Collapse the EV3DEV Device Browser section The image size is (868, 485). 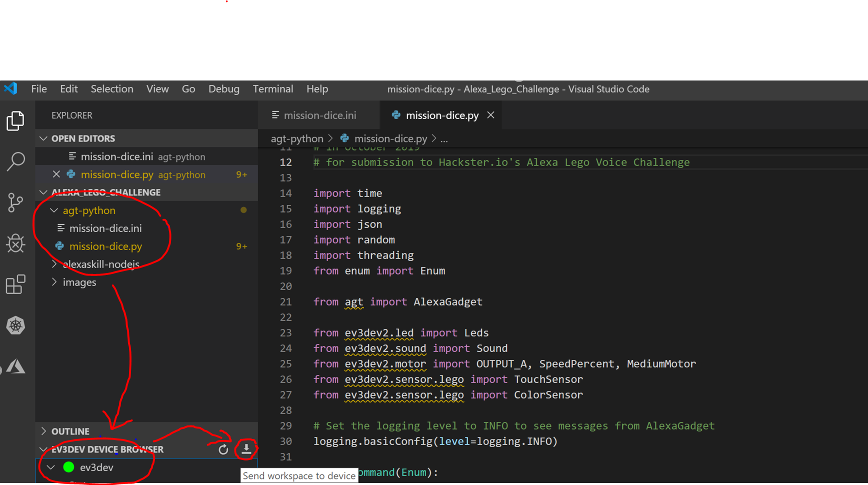pos(43,449)
